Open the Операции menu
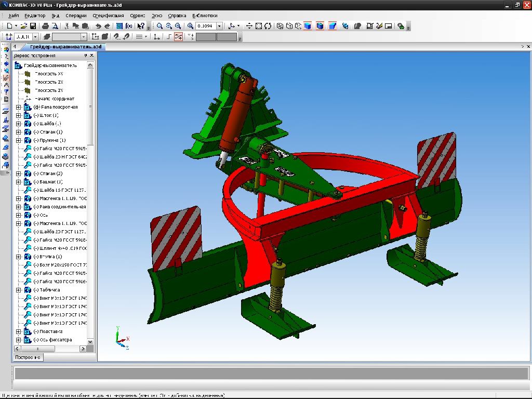This screenshot has height=399, width=532. coord(76,16)
